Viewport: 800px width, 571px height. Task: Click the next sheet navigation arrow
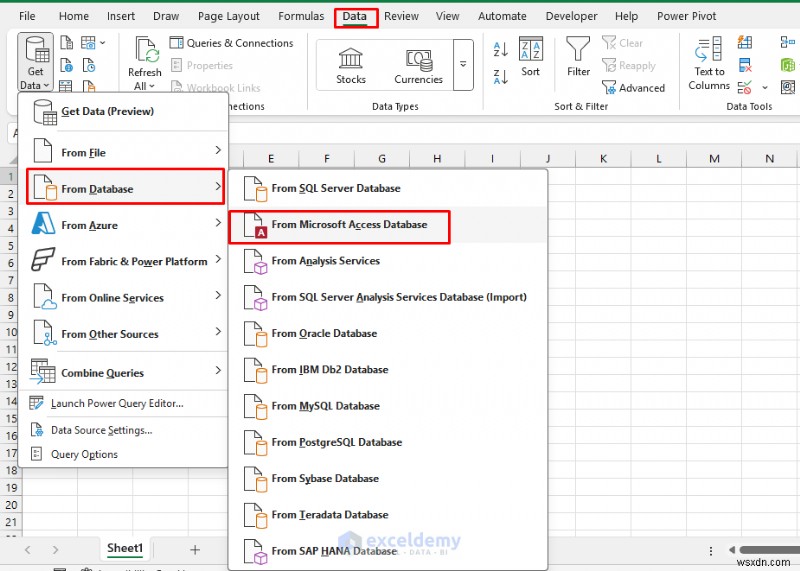point(55,550)
